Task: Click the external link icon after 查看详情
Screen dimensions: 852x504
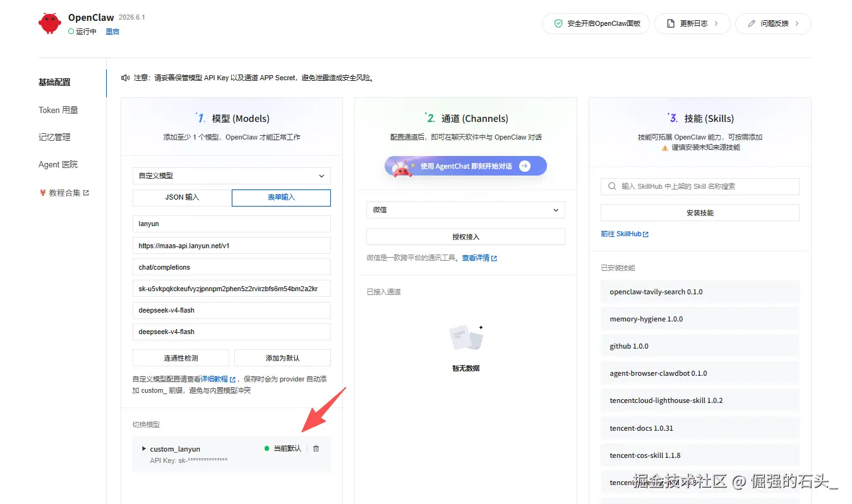Action: 494,258
